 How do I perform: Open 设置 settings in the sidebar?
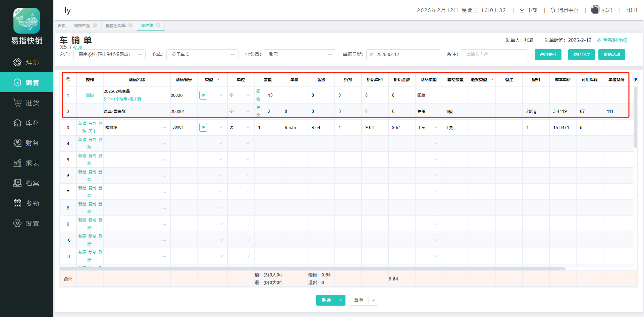pos(26,223)
